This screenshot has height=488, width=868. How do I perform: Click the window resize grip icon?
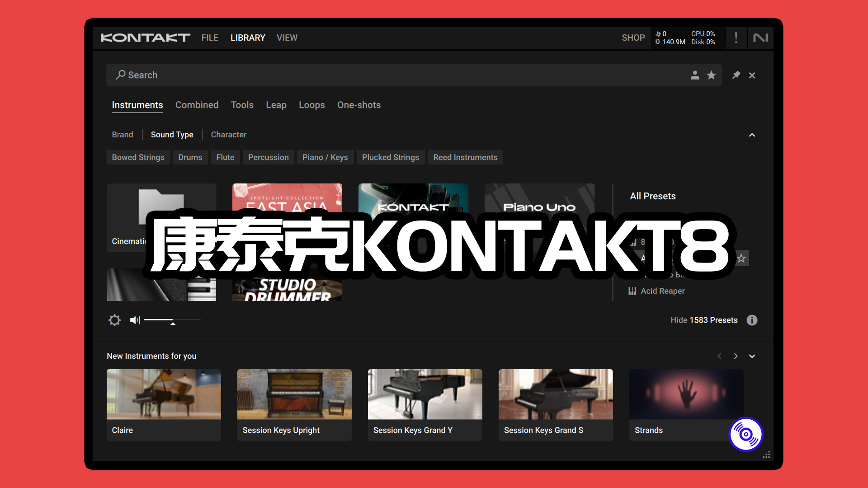pos(766,455)
